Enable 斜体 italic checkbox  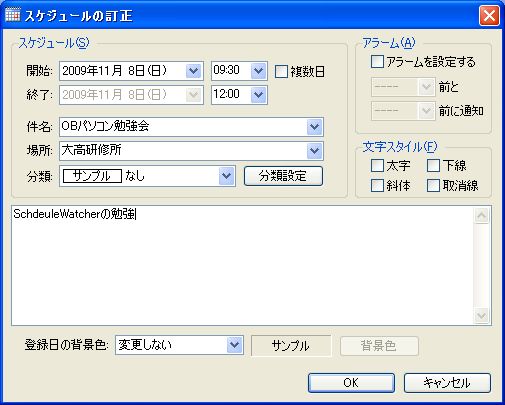coord(377,186)
